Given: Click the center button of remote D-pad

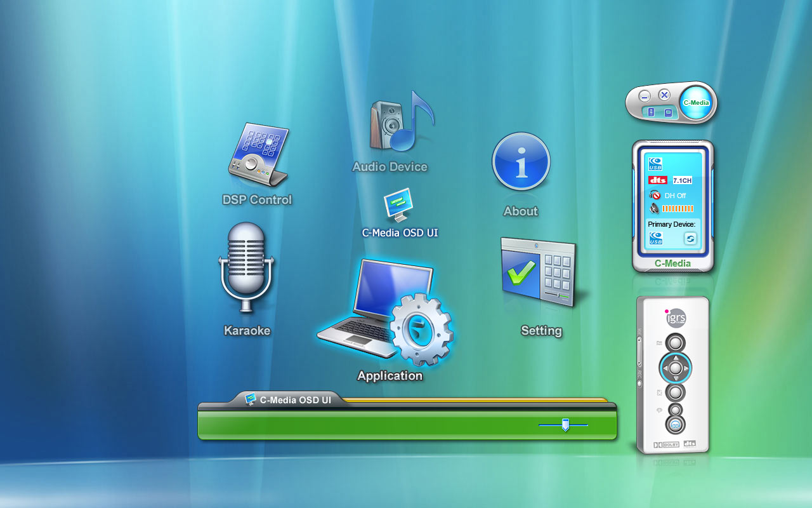Looking at the screenshot, I should pyautogui.click(x=676, y=368).
